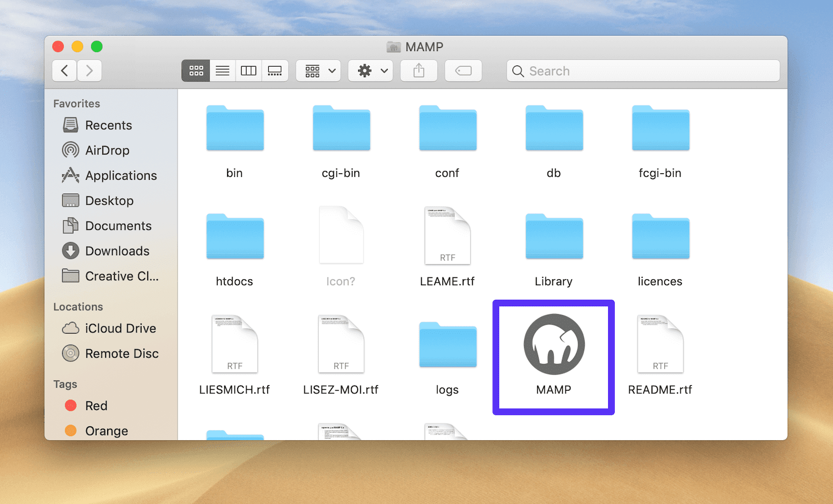The height and width of the screenshot is (504, 833).
Task: Open the action gear dropdown
Action: coord(370,70)
